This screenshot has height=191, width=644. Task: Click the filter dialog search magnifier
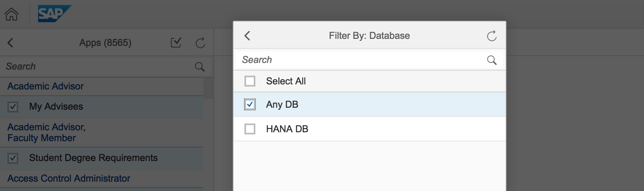492,60
